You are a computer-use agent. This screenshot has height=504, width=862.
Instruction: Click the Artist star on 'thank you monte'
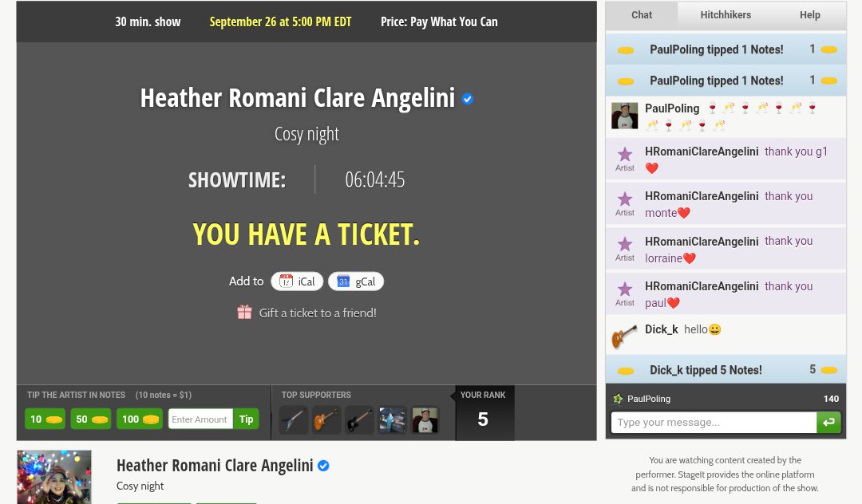click(624, 199)
